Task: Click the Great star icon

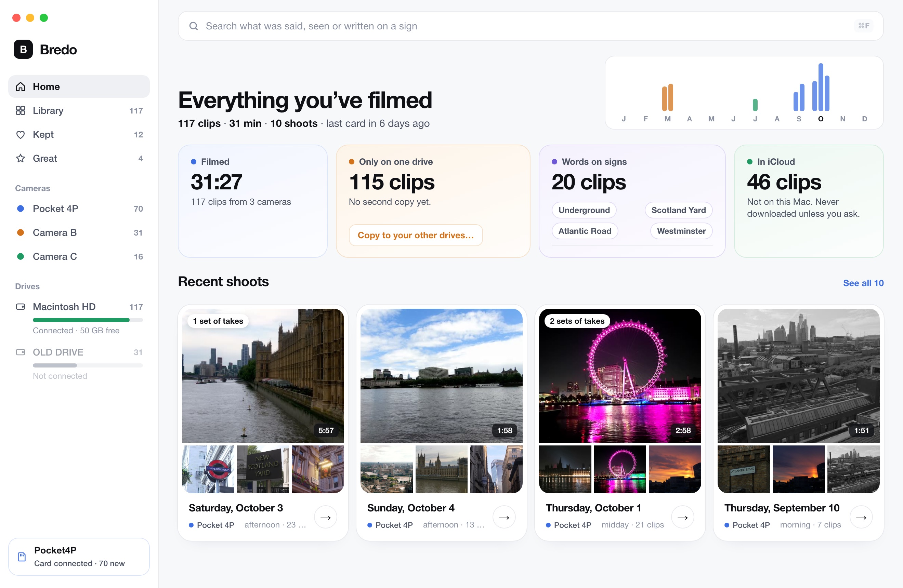Action: coord(21,159)
